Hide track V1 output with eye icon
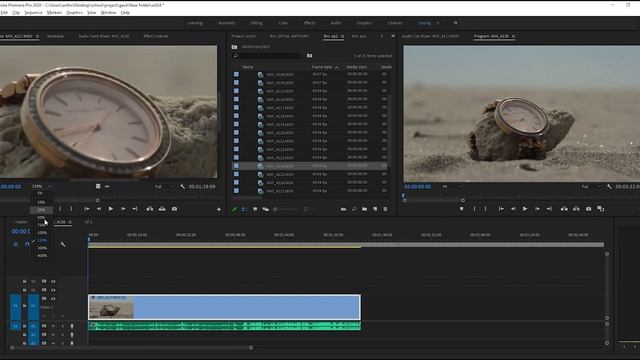The height and width of the screenshot is (360, 640). pos(53,299)
